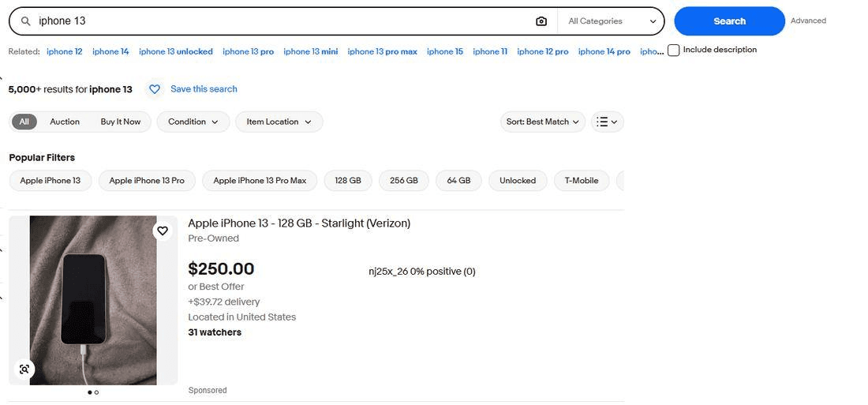Screen dimensions: 868x405
Task: Open related search iphone 14
Action: [110, 51]
